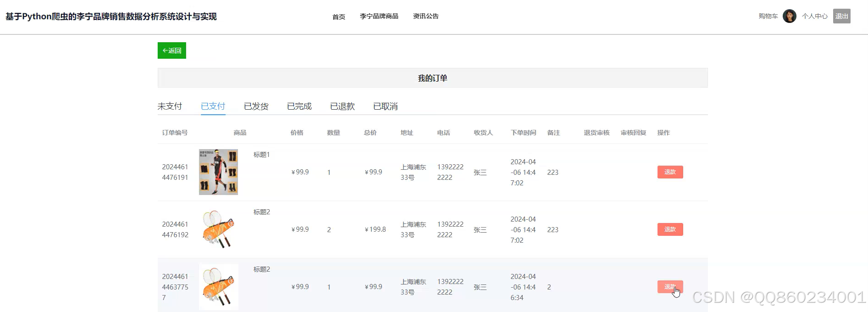Go back with the green 返回 button
Screen dimensions: 868x312
pyautogui.click(x=172, y=50)
